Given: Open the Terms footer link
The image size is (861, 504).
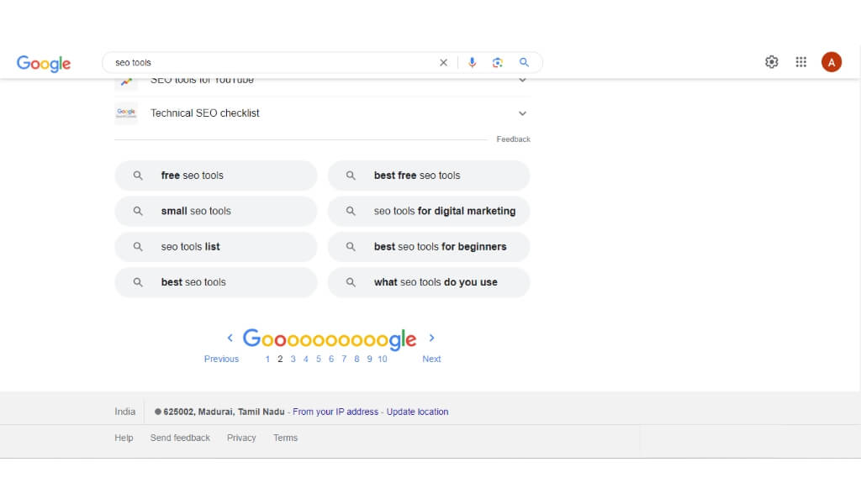Looking at the screenshot, I should pos(286,438).
